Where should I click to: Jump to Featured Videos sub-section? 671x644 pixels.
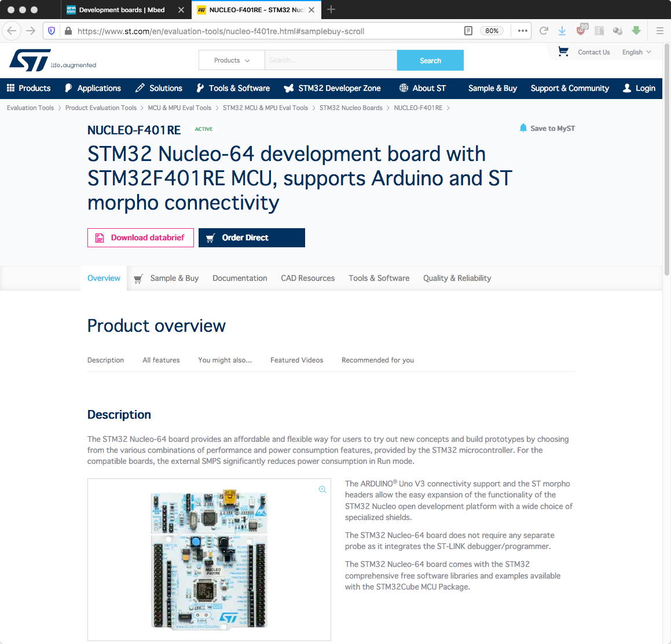[296, 360]
